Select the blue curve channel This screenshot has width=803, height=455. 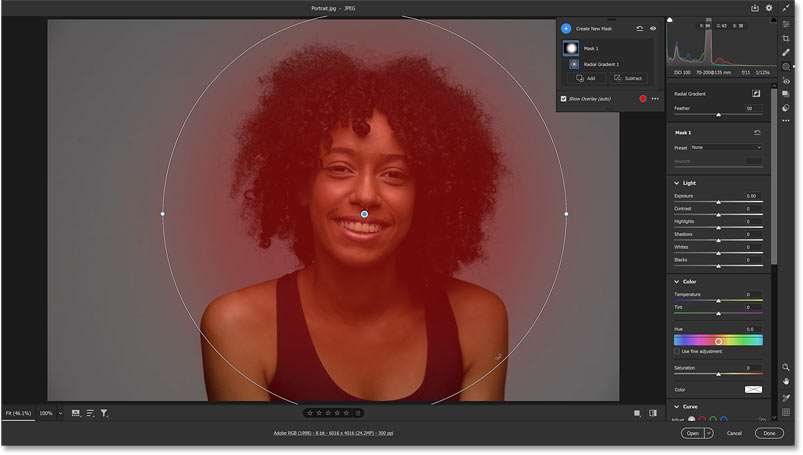(724, 419)
